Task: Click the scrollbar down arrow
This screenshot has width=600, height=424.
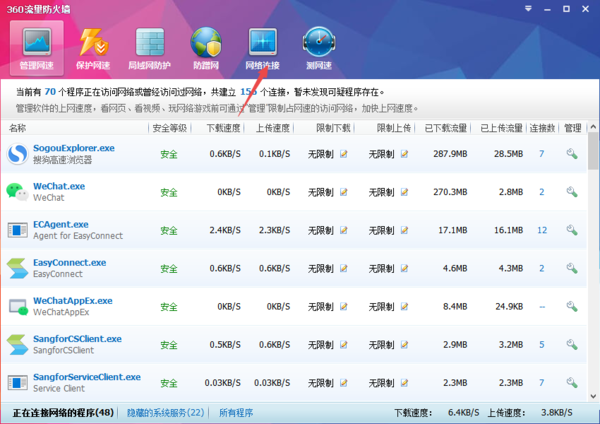Action: (x=593, y=396)
